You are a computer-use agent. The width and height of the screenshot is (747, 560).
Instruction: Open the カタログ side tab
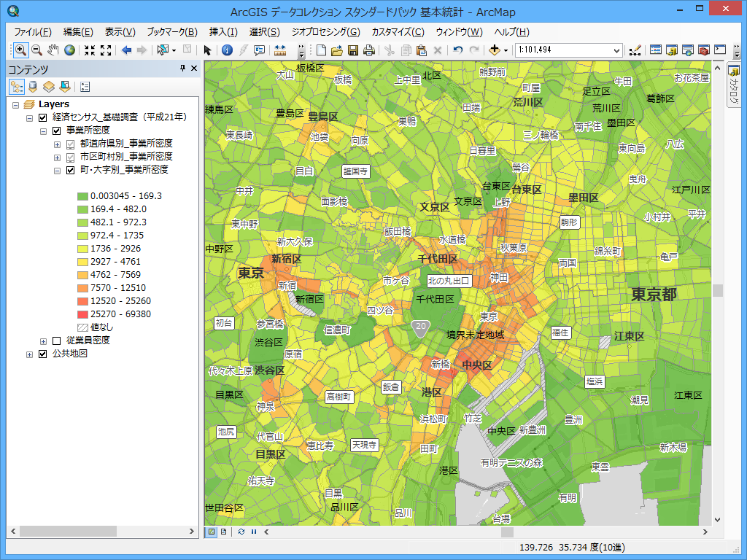(x=733, y=82)
